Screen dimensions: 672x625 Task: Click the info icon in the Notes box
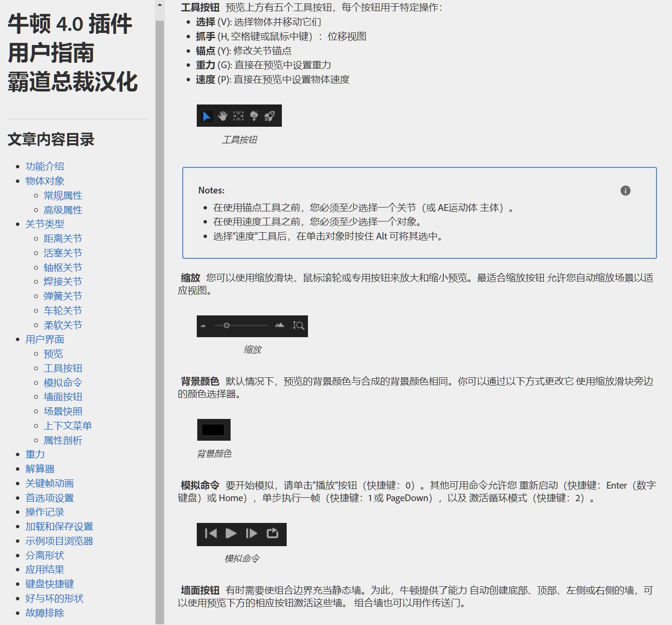(626, 191)
